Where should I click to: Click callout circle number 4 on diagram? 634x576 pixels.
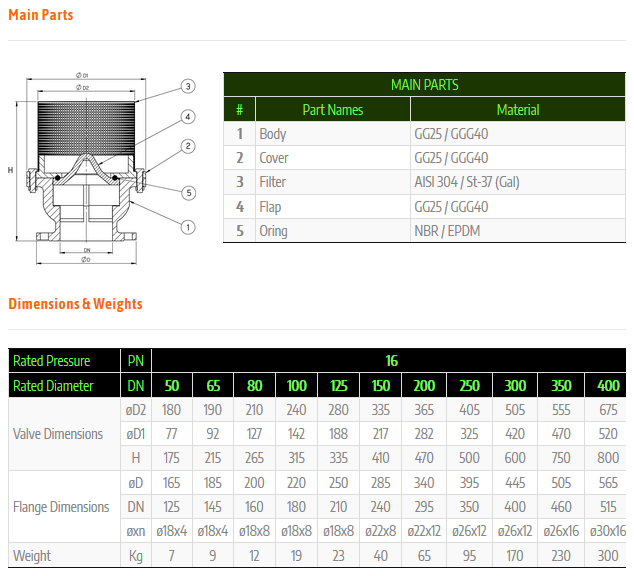(187, 117)
